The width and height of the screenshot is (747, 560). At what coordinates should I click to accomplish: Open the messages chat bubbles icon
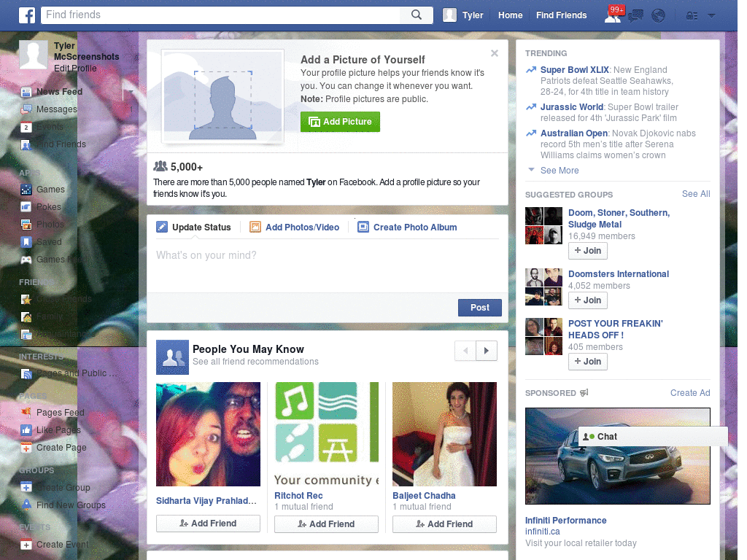pyautogui.click(x=635, y=16)
